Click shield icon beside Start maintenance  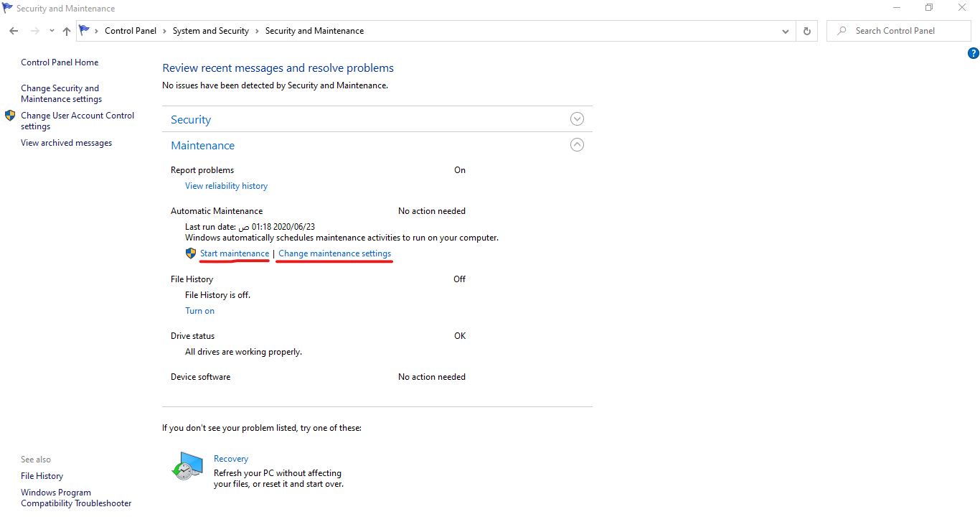tap(191, 253)
